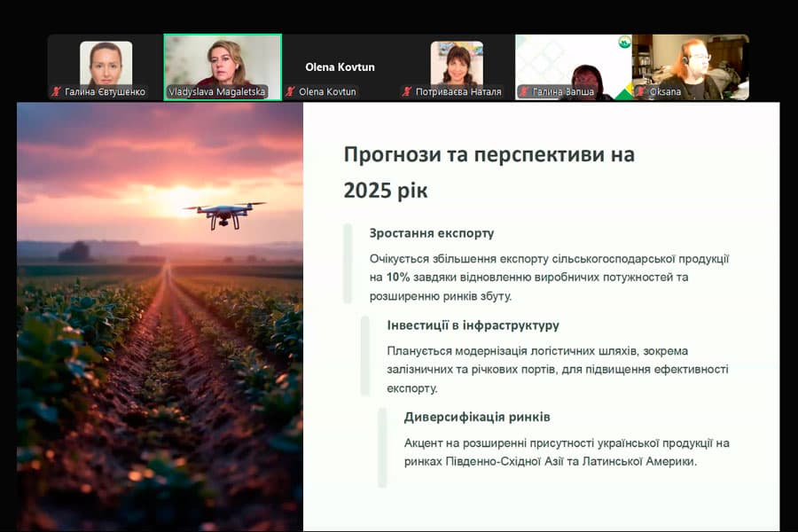798x532 pixels.
Task: Select Галина Запша's video thumbnail
Action: pyautogui.click(x=573, y=62)
